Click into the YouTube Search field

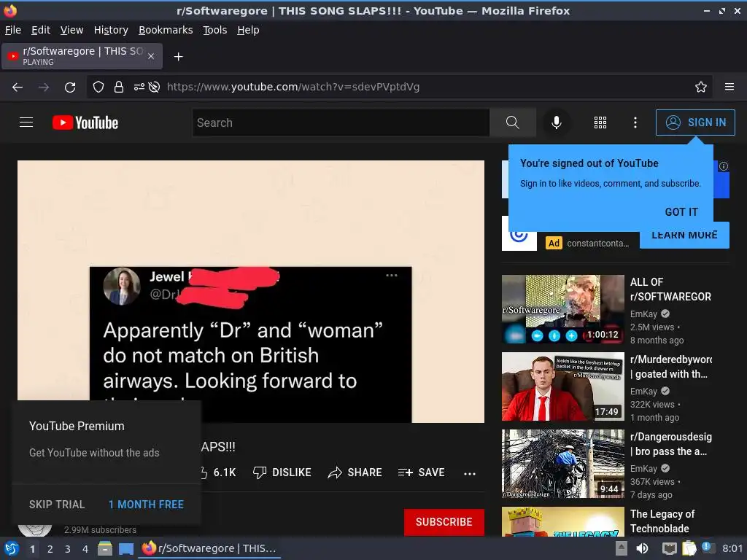[341, 122]
